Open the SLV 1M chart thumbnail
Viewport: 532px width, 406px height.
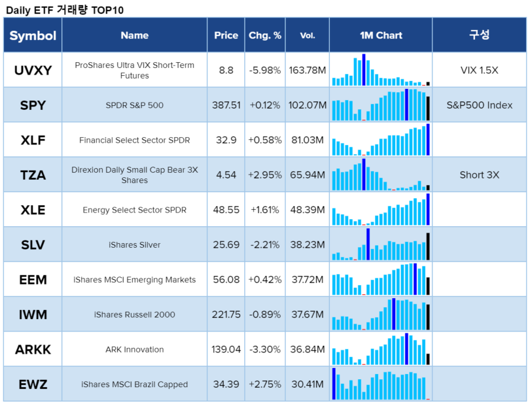pyautogui.click(x=381, y=245)
